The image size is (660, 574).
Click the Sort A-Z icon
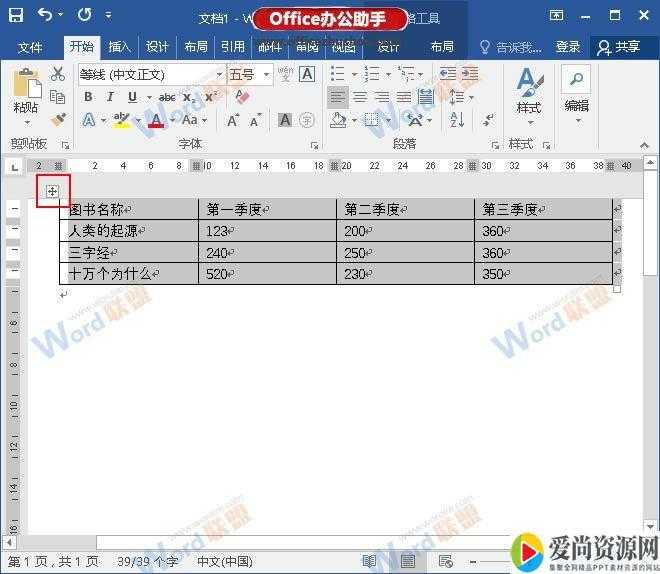point(457,120)
